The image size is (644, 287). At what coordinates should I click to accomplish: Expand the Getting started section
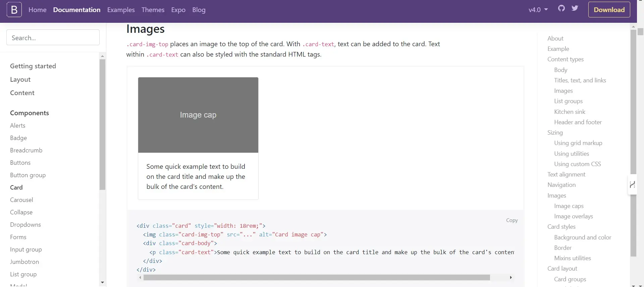(x=33, y=66)
